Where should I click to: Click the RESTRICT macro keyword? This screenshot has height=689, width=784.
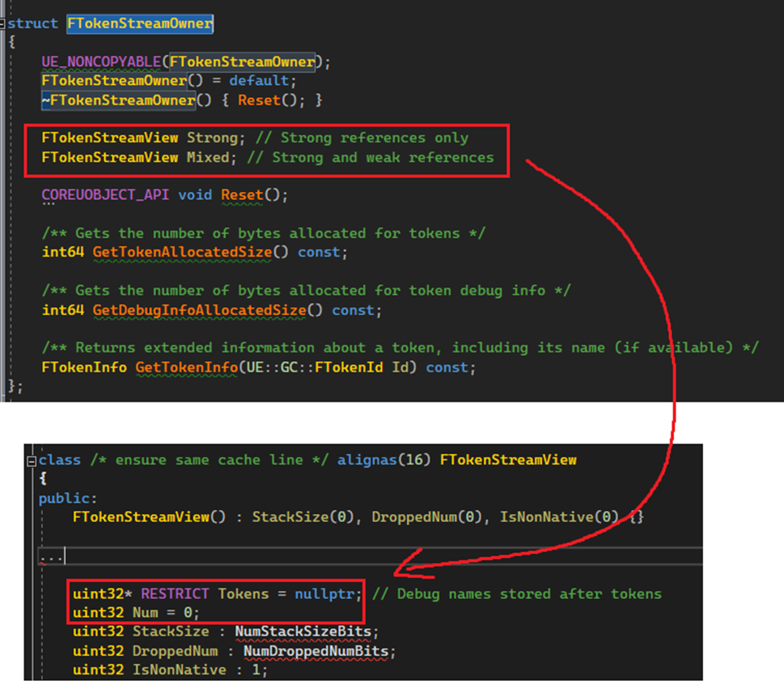click(x=175, y=594)
